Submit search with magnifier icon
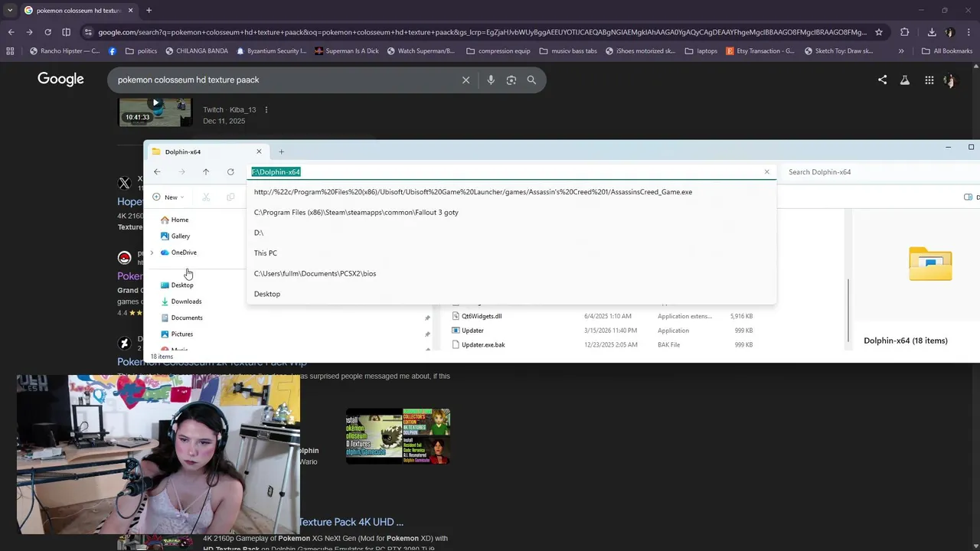Screen dimensions: 980x551 (531, 80)
